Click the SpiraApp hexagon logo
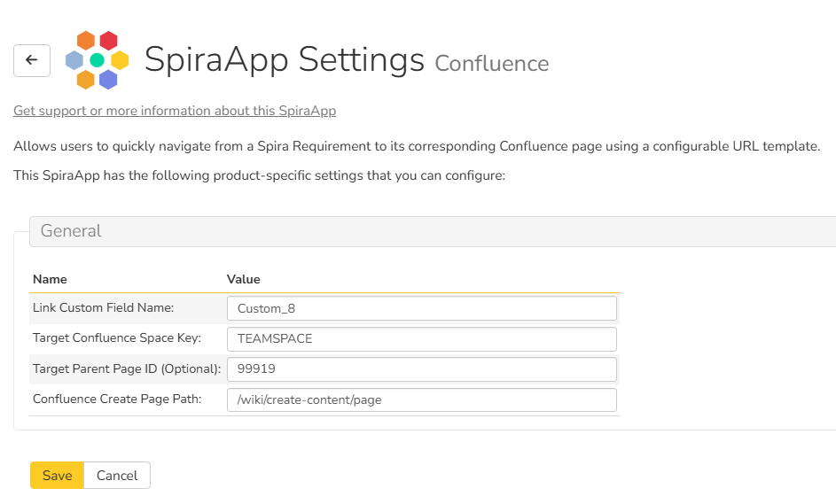This screenshot has width=836, height=504. [x=98, y=60]
